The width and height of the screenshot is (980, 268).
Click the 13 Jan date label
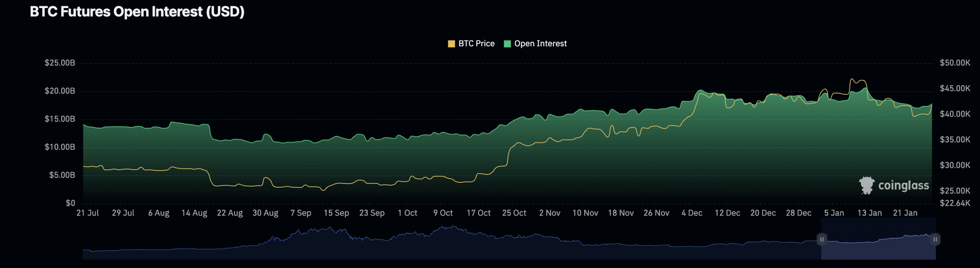click(x=870, y=213)
